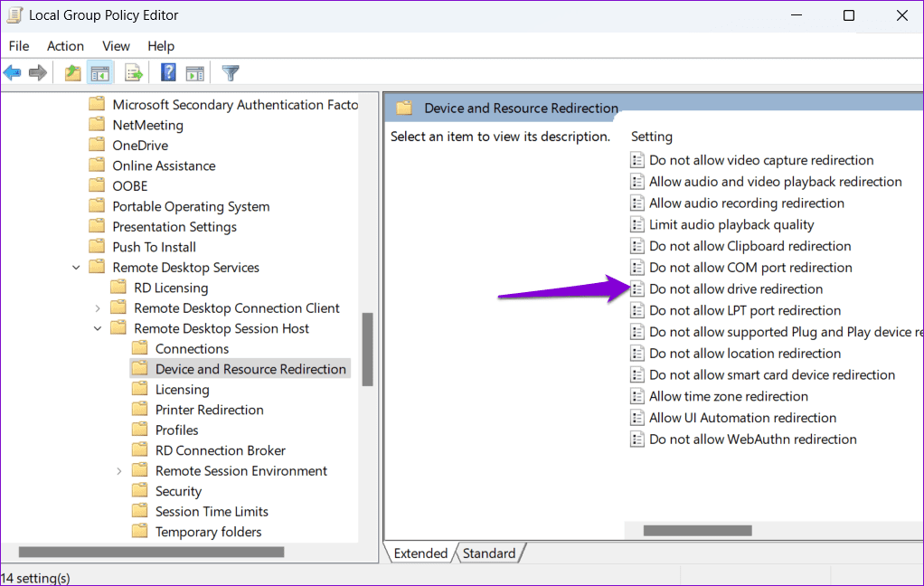The width and height of the screenshot is (924, 586).
Task: Toggle the Show/Hide Console Tree icon
Action: tap(100, 73)
